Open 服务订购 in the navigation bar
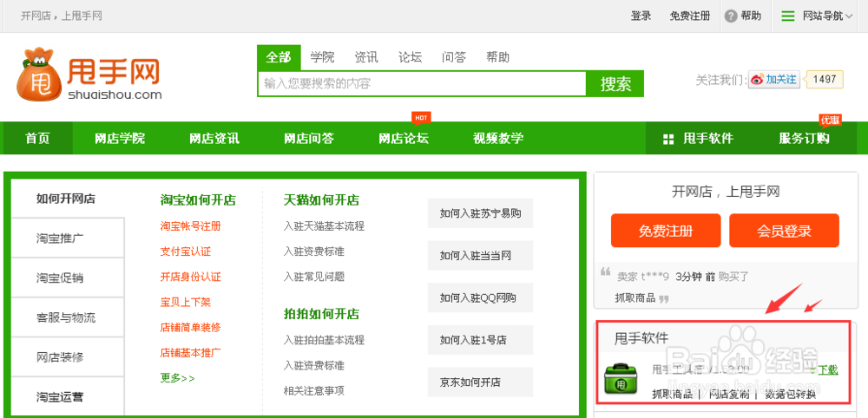 (x=805, y=138)
